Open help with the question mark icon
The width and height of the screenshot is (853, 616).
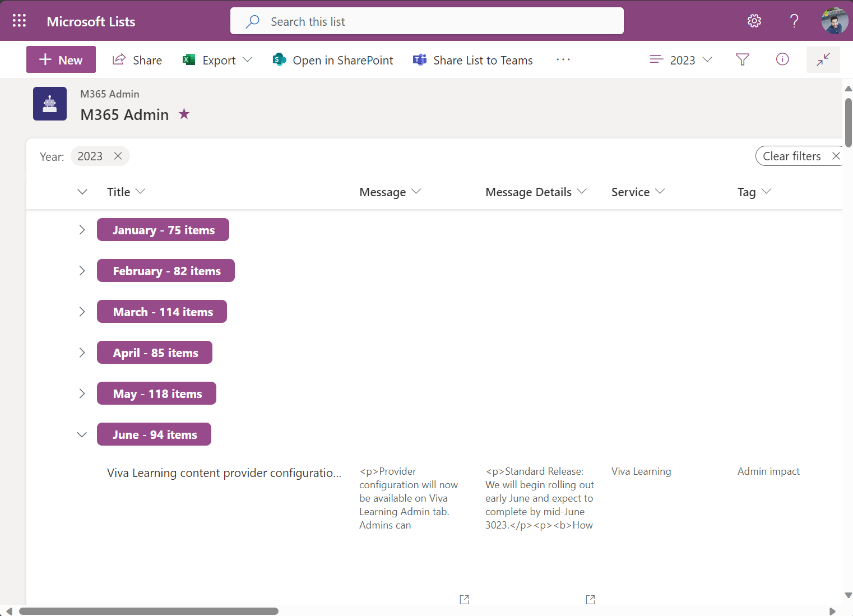coord(794,21)
